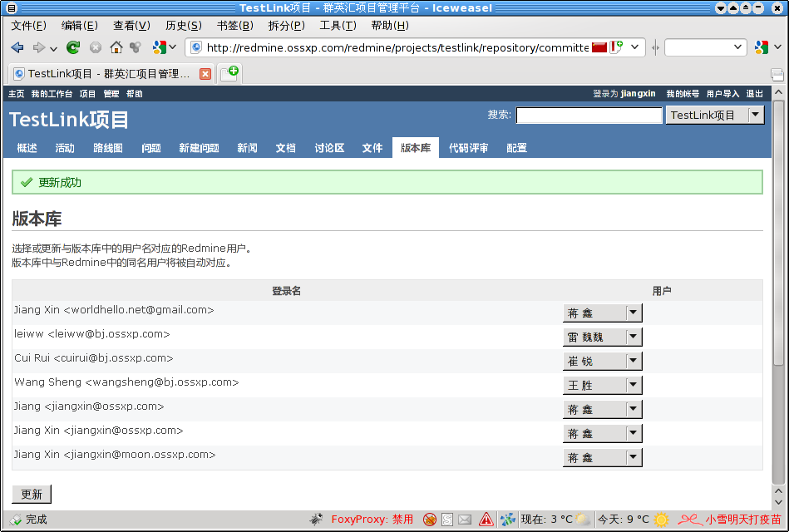The width and height of the screenshot is (789, 532).
Task: Open user dropdown for Cui Rui row
Action: click(x=602, y=362)
